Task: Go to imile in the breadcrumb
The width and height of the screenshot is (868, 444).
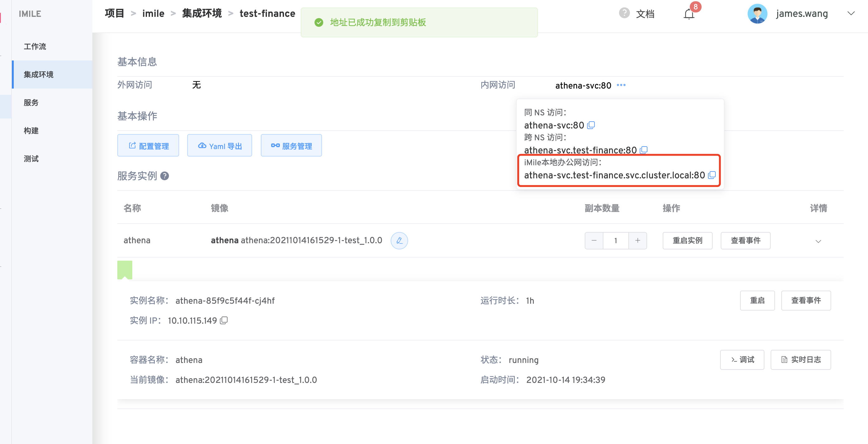Action: coord(153,13)
